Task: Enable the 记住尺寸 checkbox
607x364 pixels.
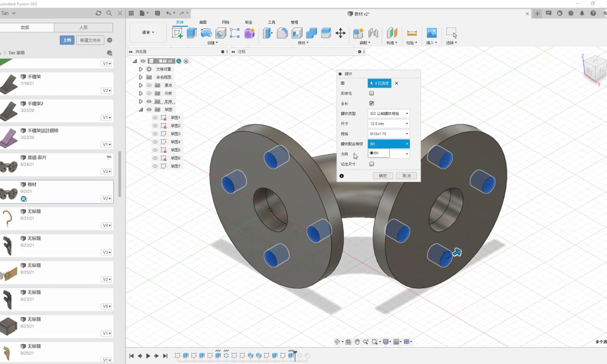Action: 371,164
